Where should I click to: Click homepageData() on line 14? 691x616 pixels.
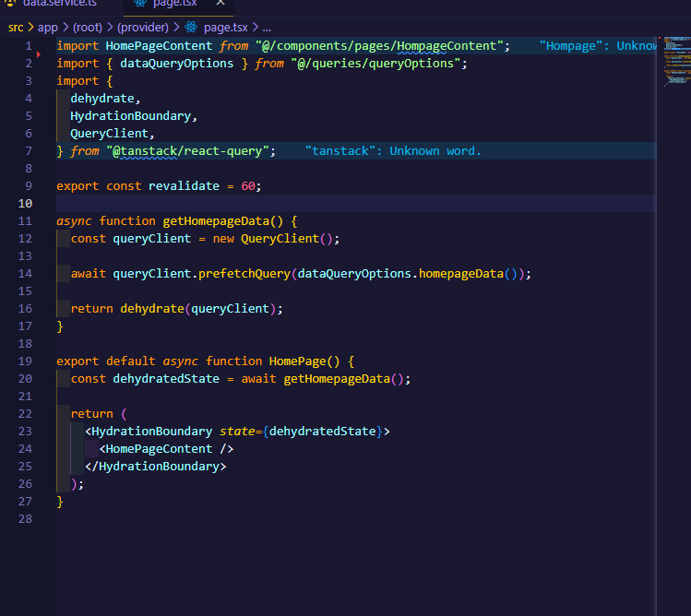(x=468, y=274)
